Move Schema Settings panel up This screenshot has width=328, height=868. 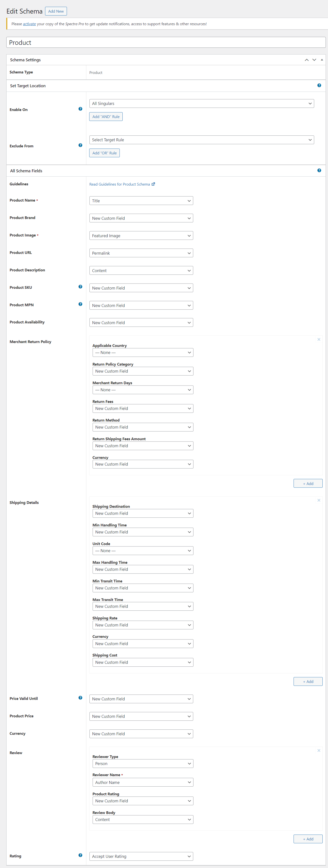click(306, 60)
